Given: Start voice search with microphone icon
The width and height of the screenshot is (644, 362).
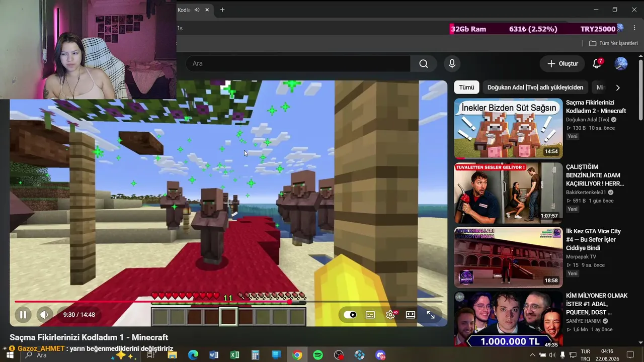Looking at the screenshot, I should tap(452, 64).
